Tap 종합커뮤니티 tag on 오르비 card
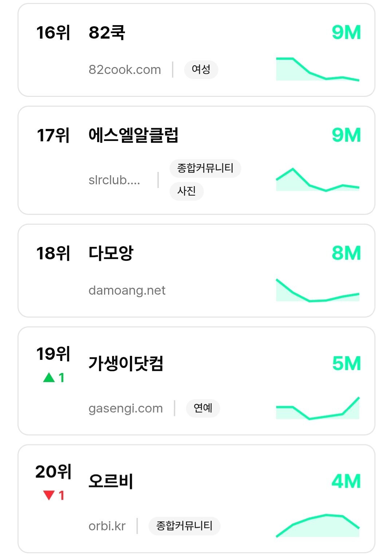 [184, 526]
